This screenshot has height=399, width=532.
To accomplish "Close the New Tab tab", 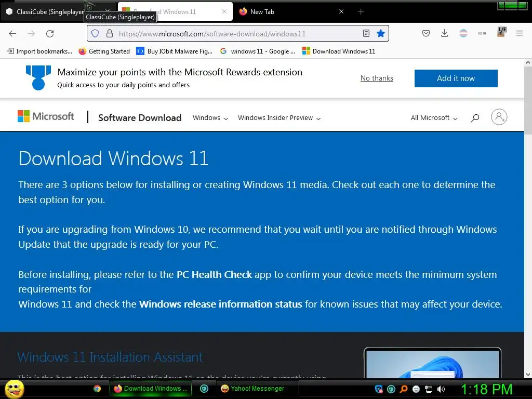I will point(341,11).
